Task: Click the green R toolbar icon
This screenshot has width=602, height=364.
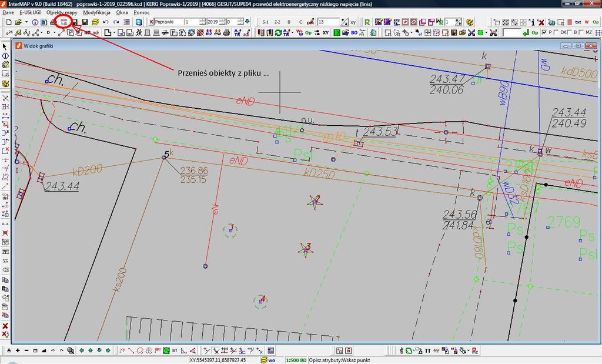Action: [x=367, y=22]
